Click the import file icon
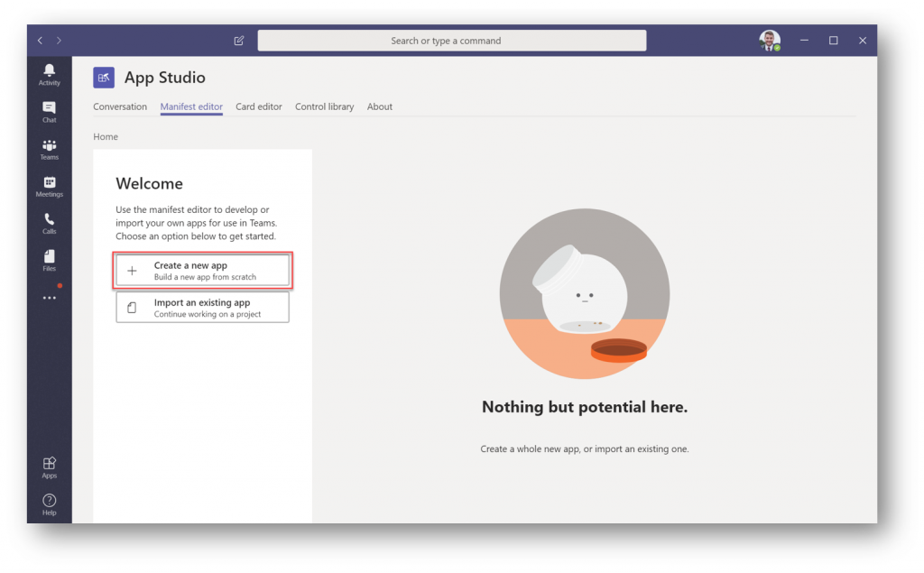Image resolution: width=924 pixels, height=573 pixels. (132, 308)
